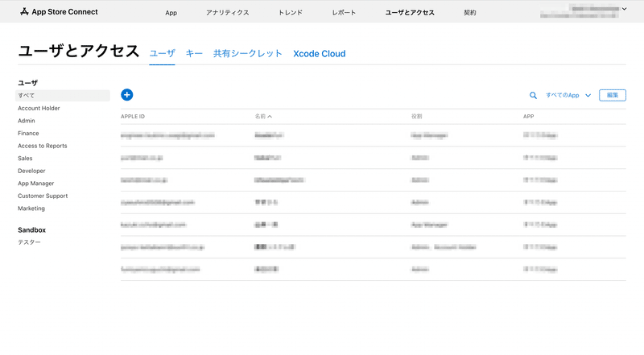Filter users by Finance role
Viewport: 644px width, 355px height.
(x=28, y=133)
